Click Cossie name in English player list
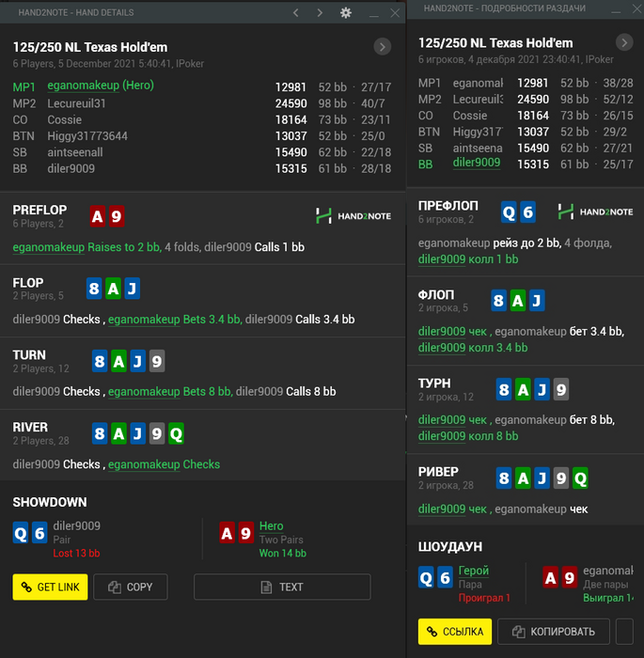644x658 pixels. point(64,120)
